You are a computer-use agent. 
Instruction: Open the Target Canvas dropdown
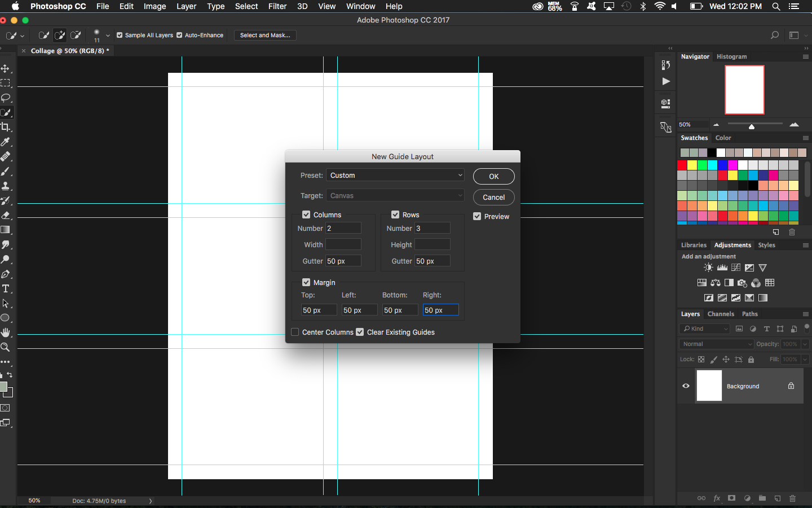click(x=395, y=196)
